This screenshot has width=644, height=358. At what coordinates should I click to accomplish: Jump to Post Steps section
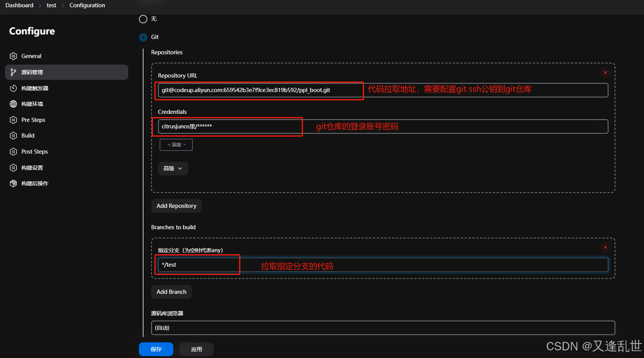click(66, 152)
